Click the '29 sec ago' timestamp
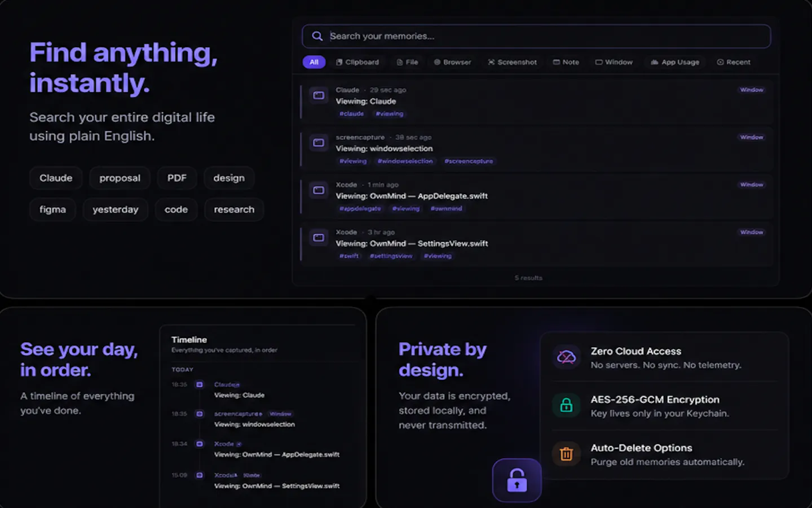812x508 pixels. pos(388,90)
